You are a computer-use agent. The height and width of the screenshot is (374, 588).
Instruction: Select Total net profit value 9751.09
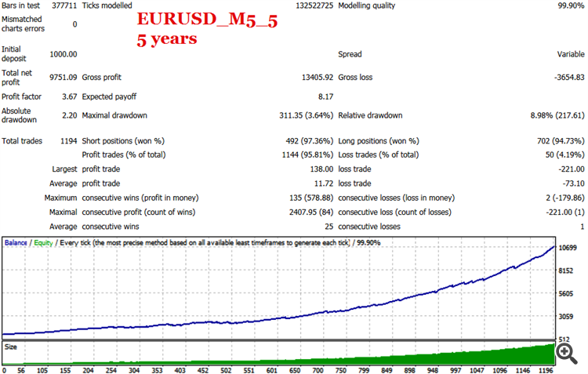[63, 78]
